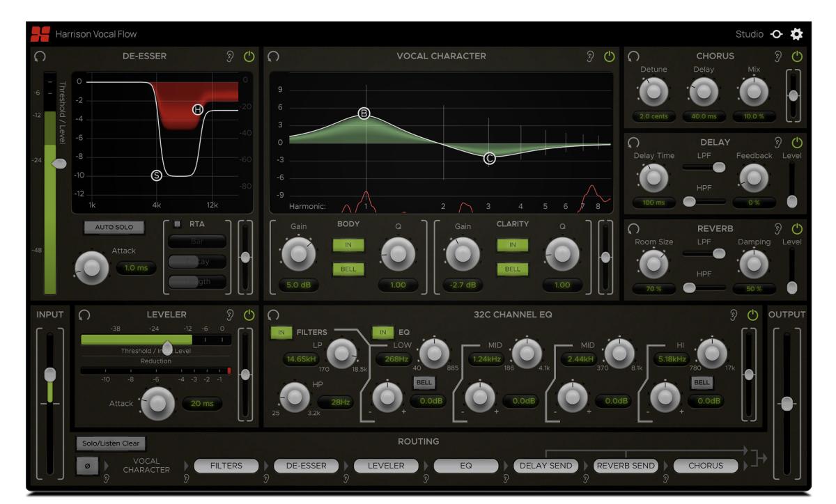The image size is (836, 504).
Task: Toggle the BODY IN button
Action: pos(348,244)
